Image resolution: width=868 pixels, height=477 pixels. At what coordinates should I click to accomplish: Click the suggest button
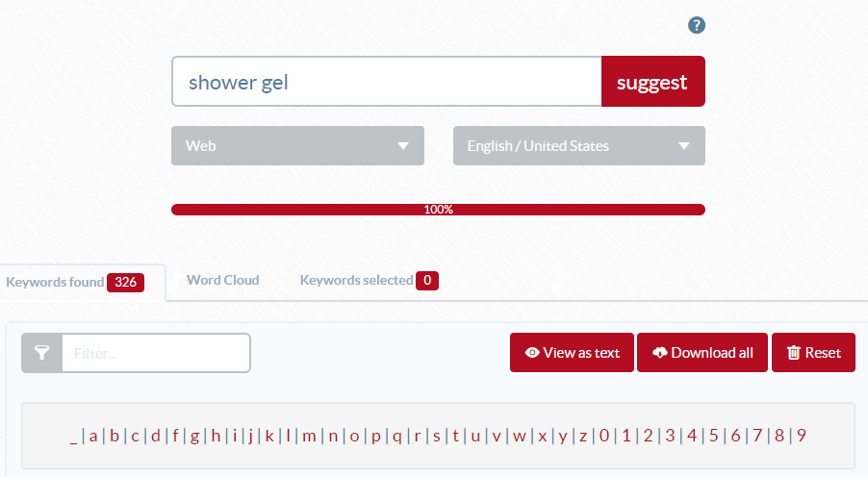(653, 82)
